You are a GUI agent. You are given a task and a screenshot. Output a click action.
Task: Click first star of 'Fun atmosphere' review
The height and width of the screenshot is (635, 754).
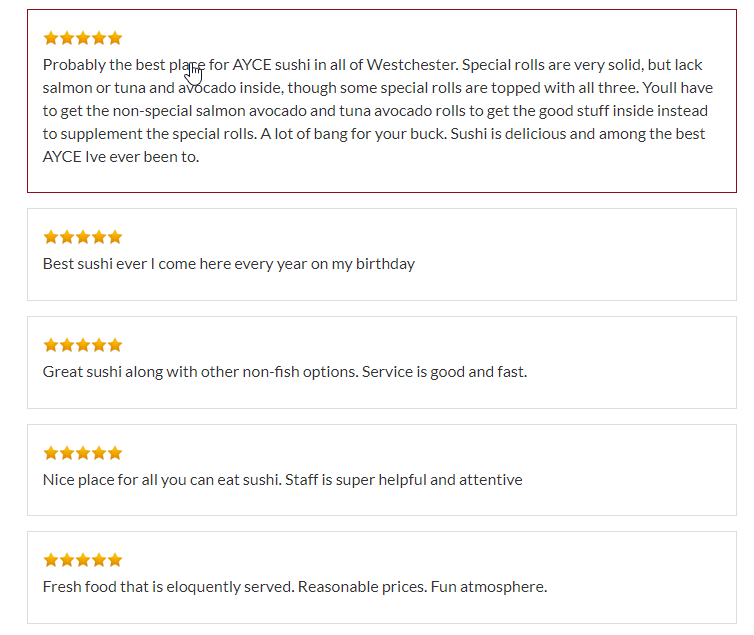51,560
